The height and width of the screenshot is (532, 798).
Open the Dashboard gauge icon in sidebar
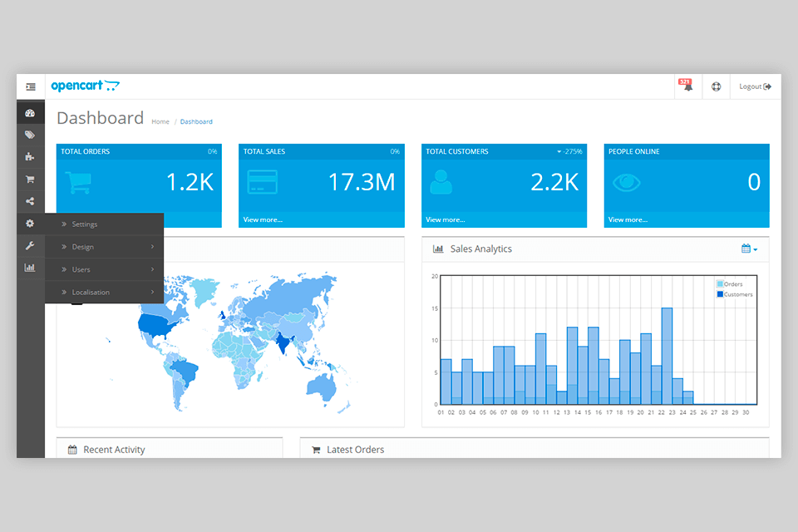(x=30, y=113)
